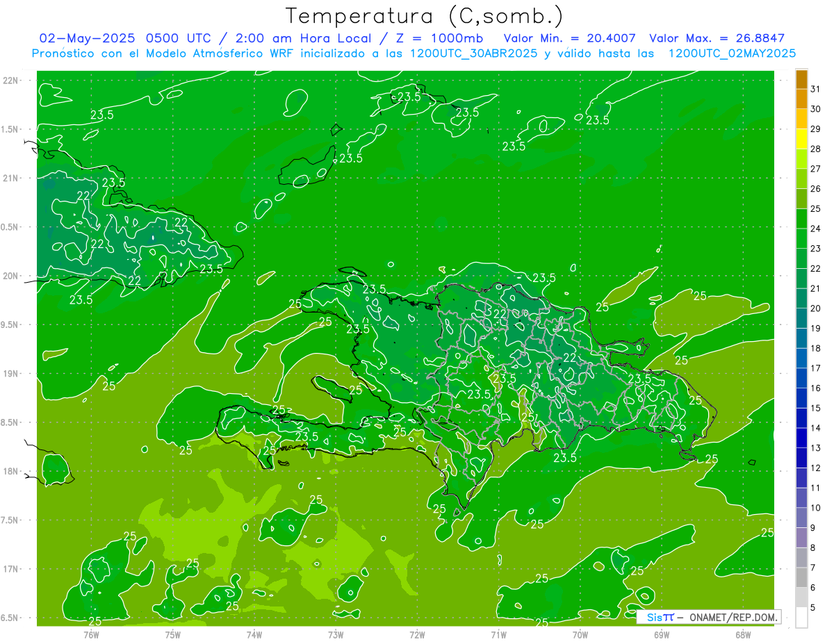Click the colorbar tick label 15
The width and height of the screenshot is (834, 644).
(816, 408)
